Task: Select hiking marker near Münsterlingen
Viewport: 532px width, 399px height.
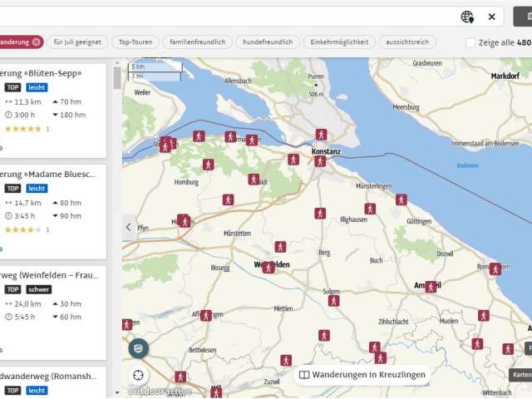Action: (370, 209)
